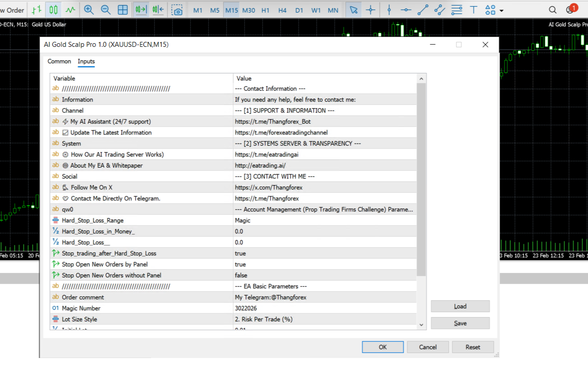The height and width of the screenshot is (390, 588).
Task: Select the line chart display icon
Action: point(71,9)
